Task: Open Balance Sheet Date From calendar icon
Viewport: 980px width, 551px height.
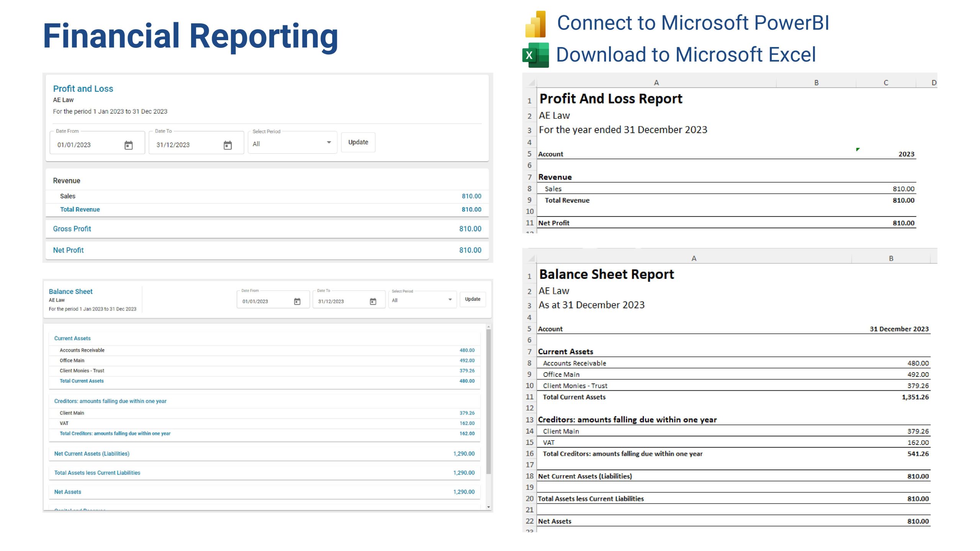Action: [x=297, y=302]
